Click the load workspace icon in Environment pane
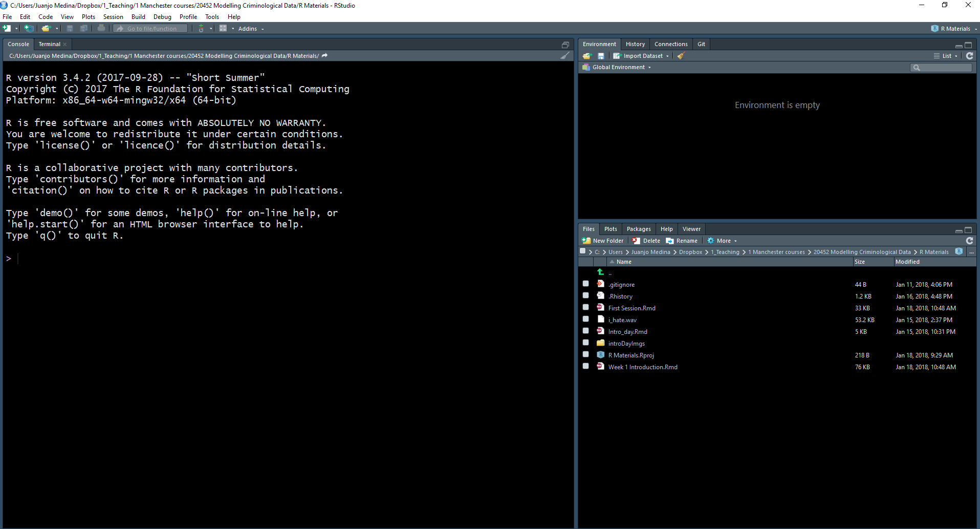Screen dimensions: 980x529 [587, 56]
